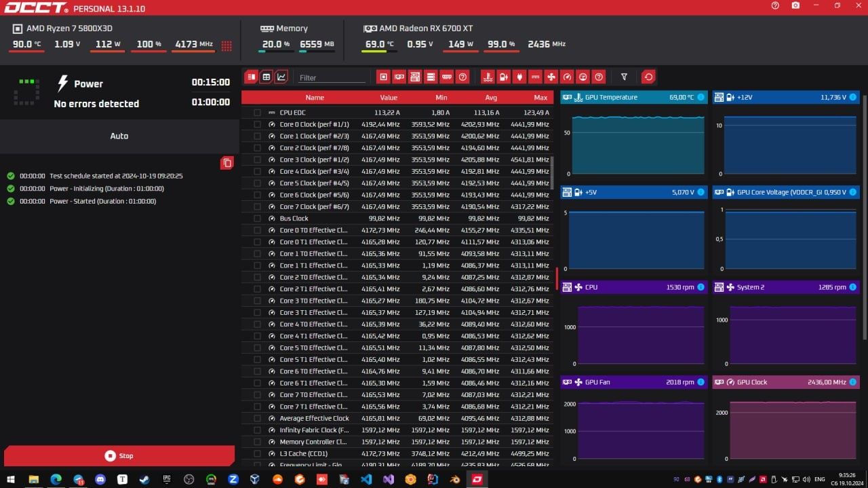The image size is (868, 488).
Task: Toggle the fan sensor type filter
Action: click(551, 77)
